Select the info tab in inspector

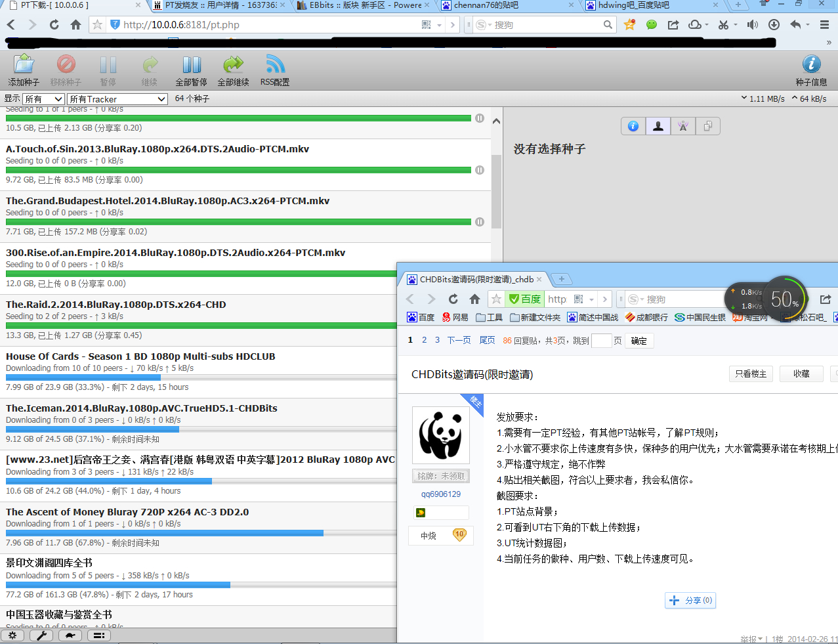tap(633, 126)
